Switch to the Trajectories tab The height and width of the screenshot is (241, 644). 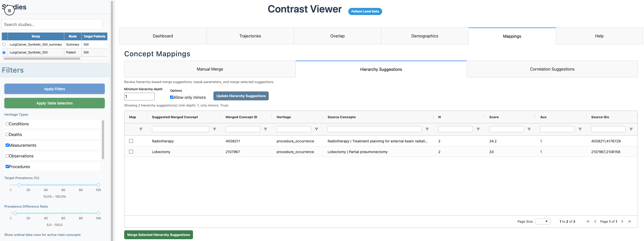[250, 36]
